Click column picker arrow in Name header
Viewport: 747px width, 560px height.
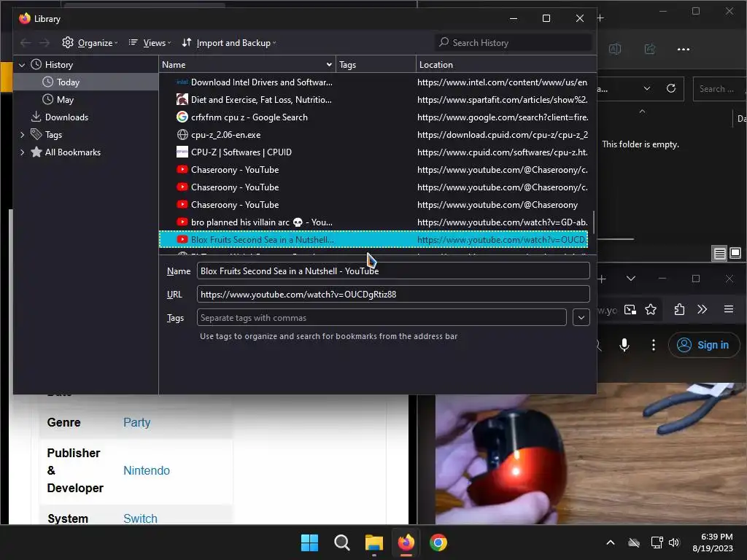[329, 65]
